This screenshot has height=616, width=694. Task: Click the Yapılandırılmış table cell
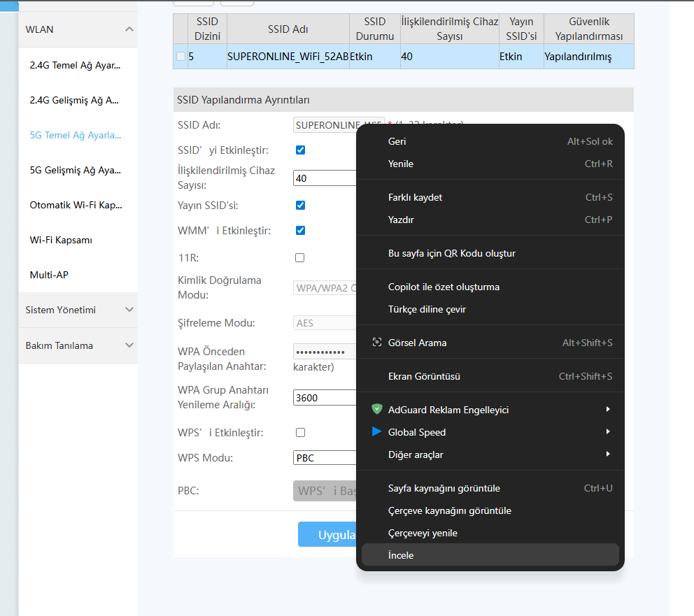[588, 57]
